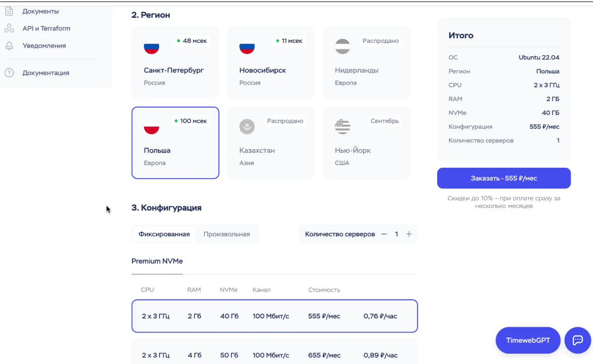
Task: Click the Poland flag on the Польша card
Action: coord(151,127)
